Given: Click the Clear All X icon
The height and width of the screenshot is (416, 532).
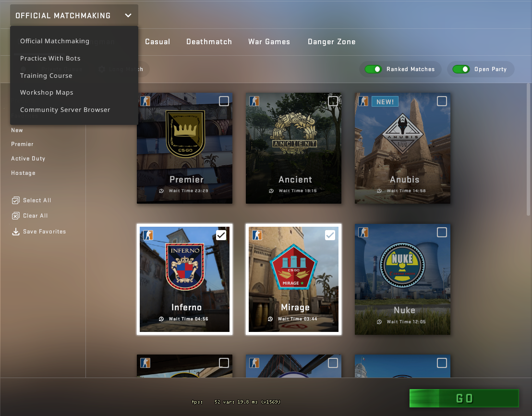Looking at the screenshot, I should click(16, 216).
